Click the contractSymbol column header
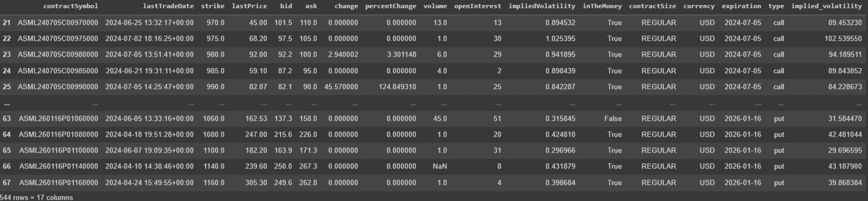 71,6
